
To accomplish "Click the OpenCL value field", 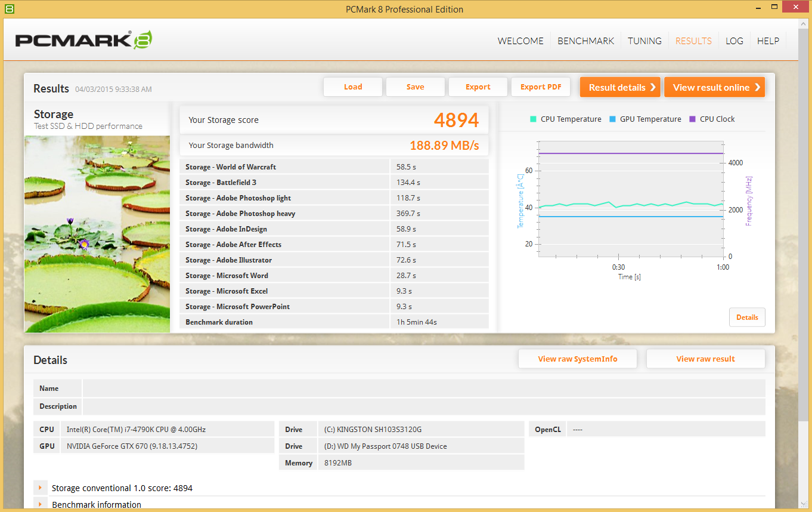I will [666, 429].
